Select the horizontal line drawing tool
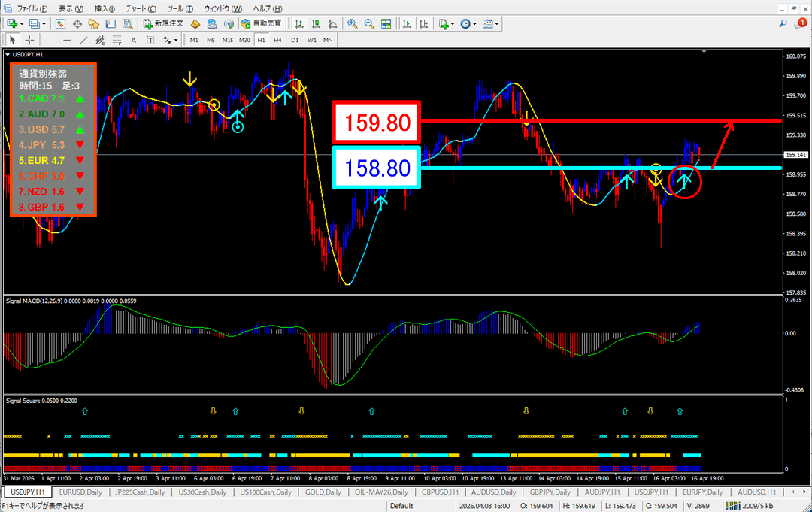 click(67, 40)
